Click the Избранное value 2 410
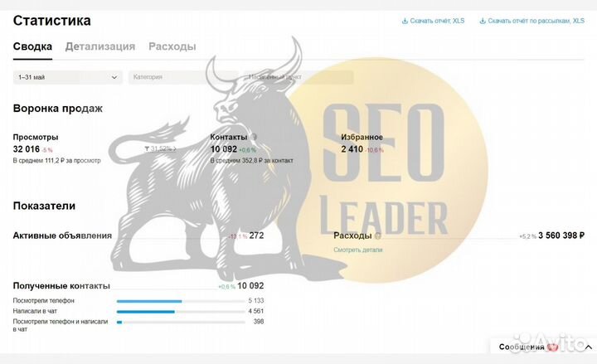The width and height of the screenshot is (597, 364). (x=353, y=149)
